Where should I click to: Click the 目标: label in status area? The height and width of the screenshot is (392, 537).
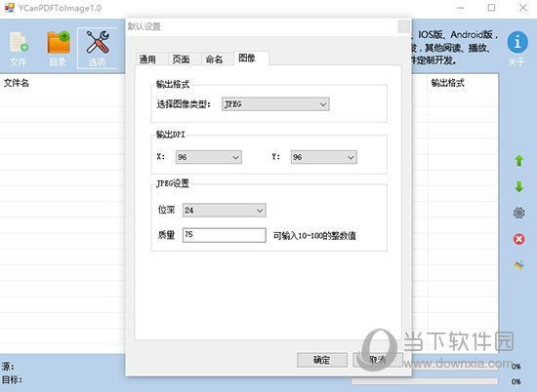12,379
